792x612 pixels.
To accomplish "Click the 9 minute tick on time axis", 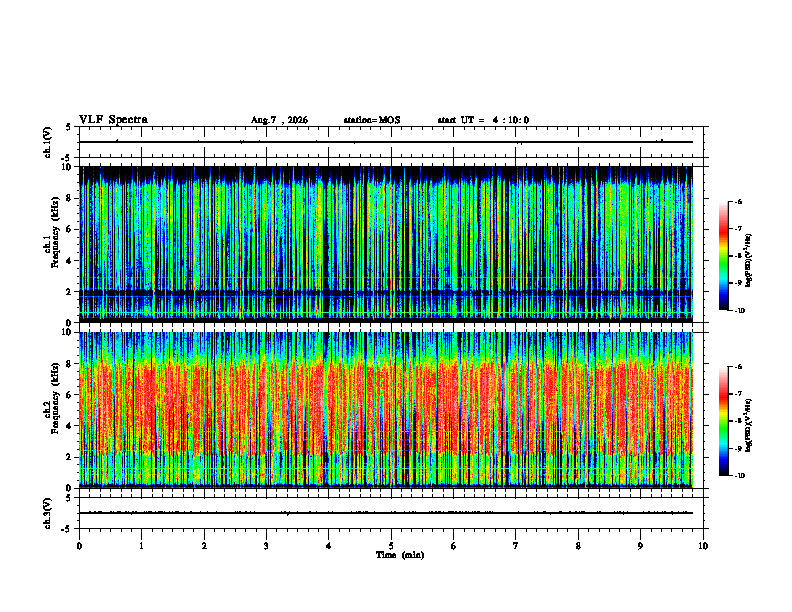I will pos(640,546).
